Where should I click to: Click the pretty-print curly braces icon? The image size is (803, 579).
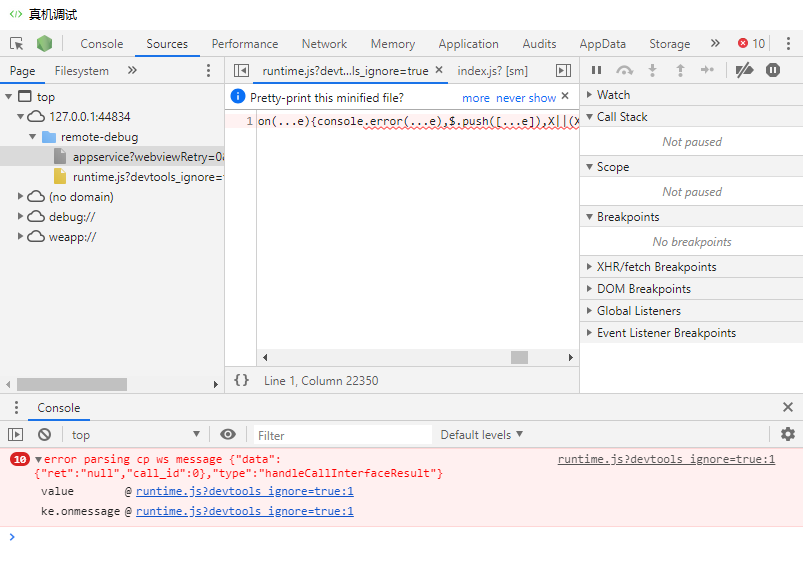tap(241, 380)
